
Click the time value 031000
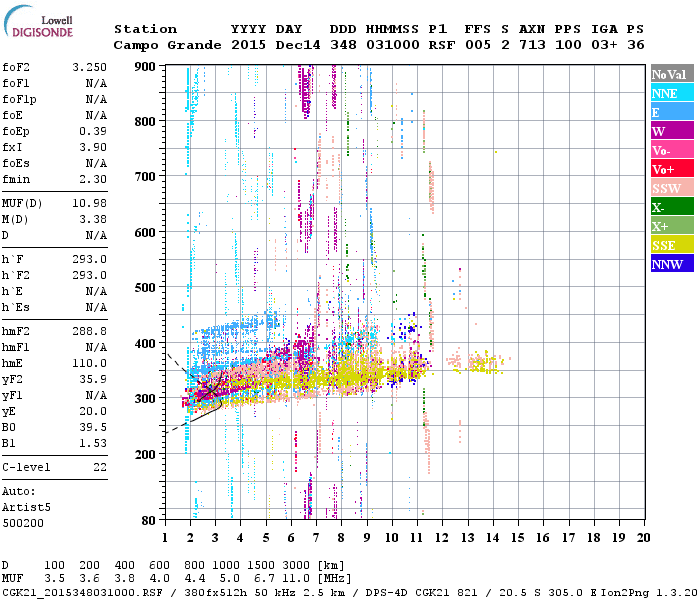coord(393,45)
